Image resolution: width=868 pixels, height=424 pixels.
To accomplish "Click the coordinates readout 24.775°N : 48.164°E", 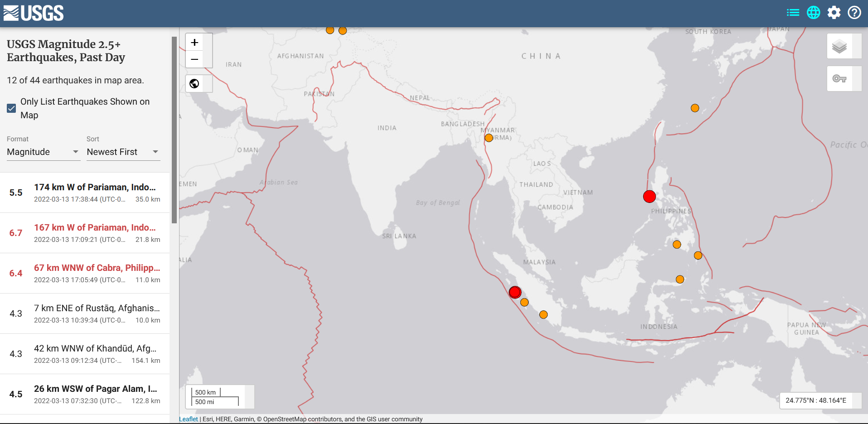I will pos(816,400).
